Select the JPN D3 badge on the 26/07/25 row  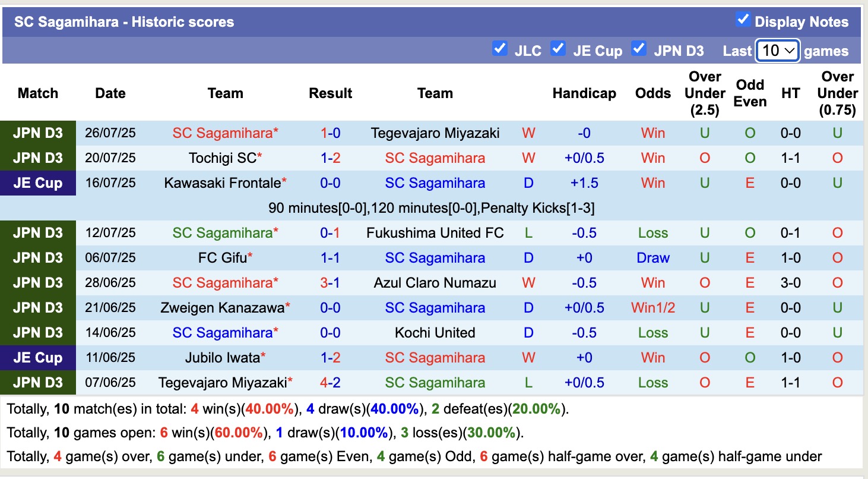point(37,133)
